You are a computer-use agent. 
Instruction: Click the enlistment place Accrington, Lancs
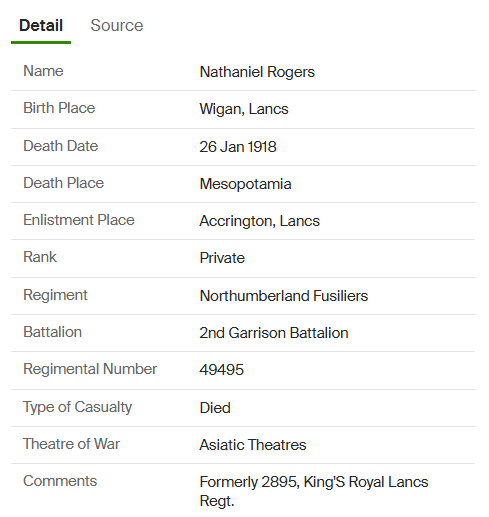[x=259, y=221]
